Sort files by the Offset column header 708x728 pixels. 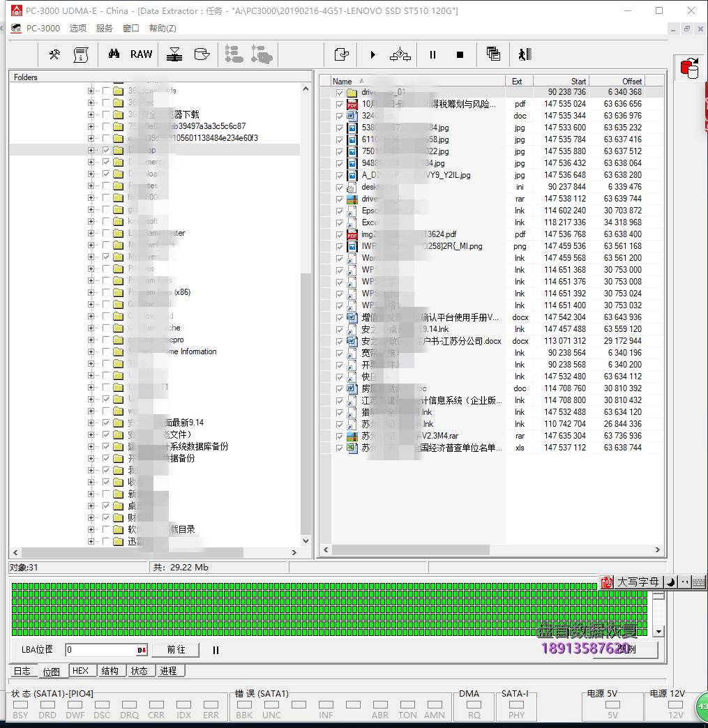[x=617, y=82]
